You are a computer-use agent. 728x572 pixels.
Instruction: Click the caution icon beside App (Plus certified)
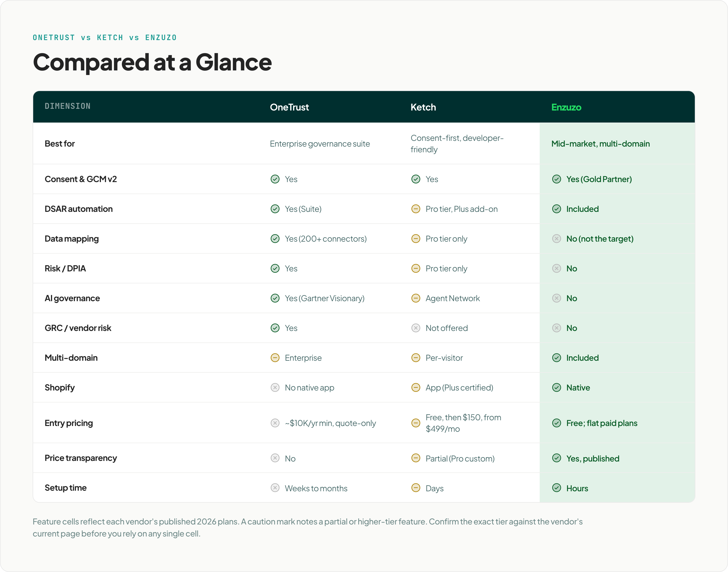point(416,388)
